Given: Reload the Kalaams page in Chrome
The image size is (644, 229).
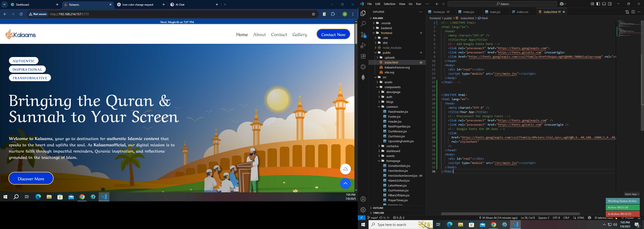Looking at the screenshot, I should point(21,14).
